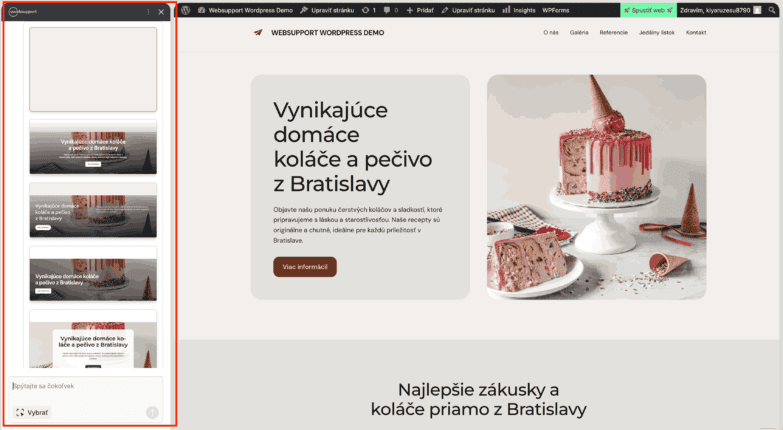
Task: Click the send arrow in chat box
Action: pos(152,412)
